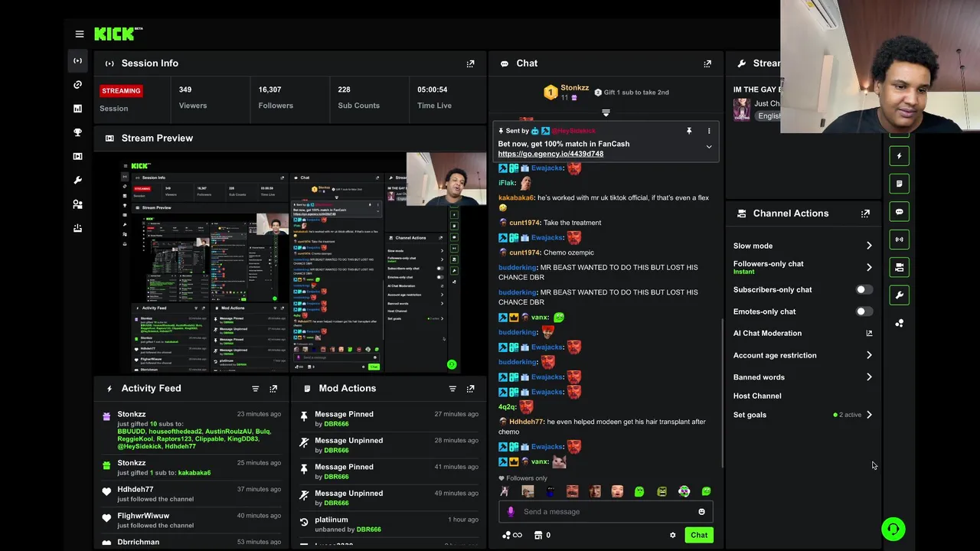The height and width of the screenshot is (551, 980).
Task: Open AI Chat Moderation external link
Action: click(869, 334)
